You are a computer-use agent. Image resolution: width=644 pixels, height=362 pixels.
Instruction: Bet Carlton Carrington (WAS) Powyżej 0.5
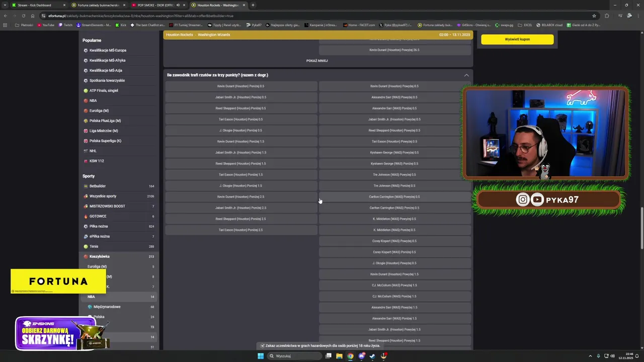tap(394, 197)
